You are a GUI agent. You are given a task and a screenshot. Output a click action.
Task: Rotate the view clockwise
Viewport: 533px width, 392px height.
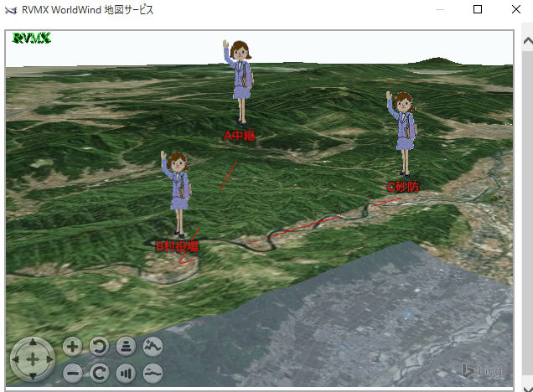pyautogui.click(x=99, y=373)
